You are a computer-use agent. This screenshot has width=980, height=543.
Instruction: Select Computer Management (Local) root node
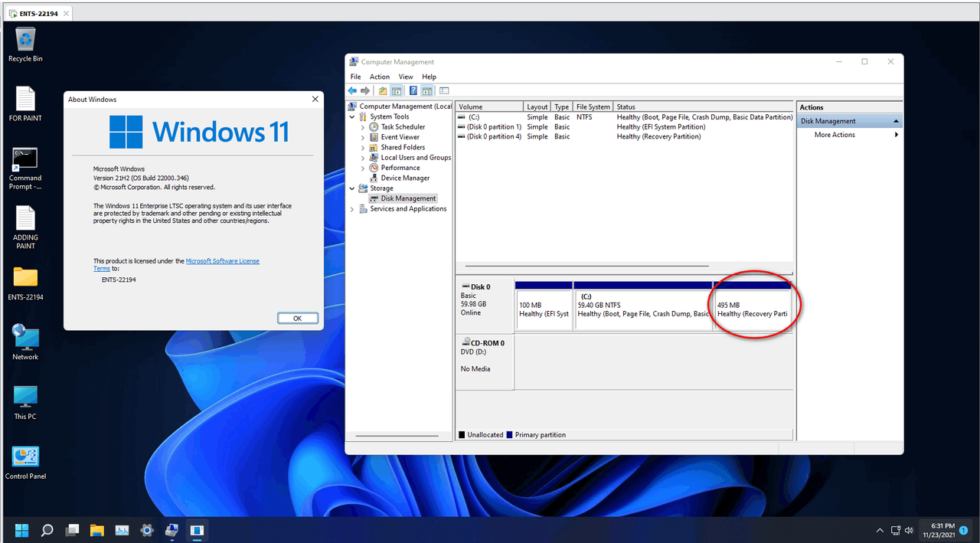pyautogui.click(x=406, y=106)
